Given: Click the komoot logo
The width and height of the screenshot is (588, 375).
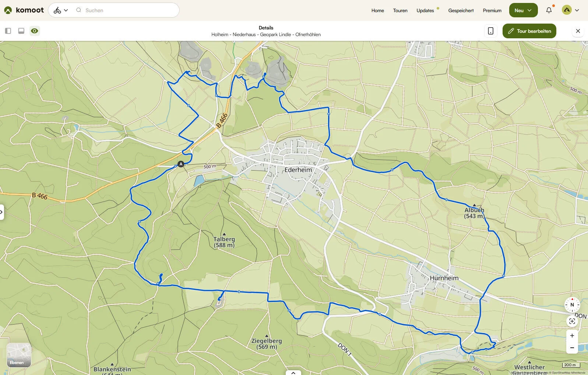Looking at the screenshot, I should (x=24, y=10).
